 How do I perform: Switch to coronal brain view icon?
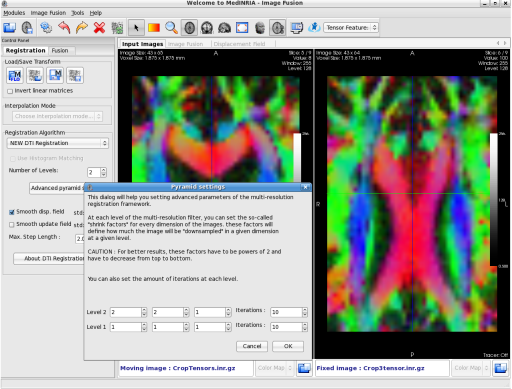coord(207,27)
